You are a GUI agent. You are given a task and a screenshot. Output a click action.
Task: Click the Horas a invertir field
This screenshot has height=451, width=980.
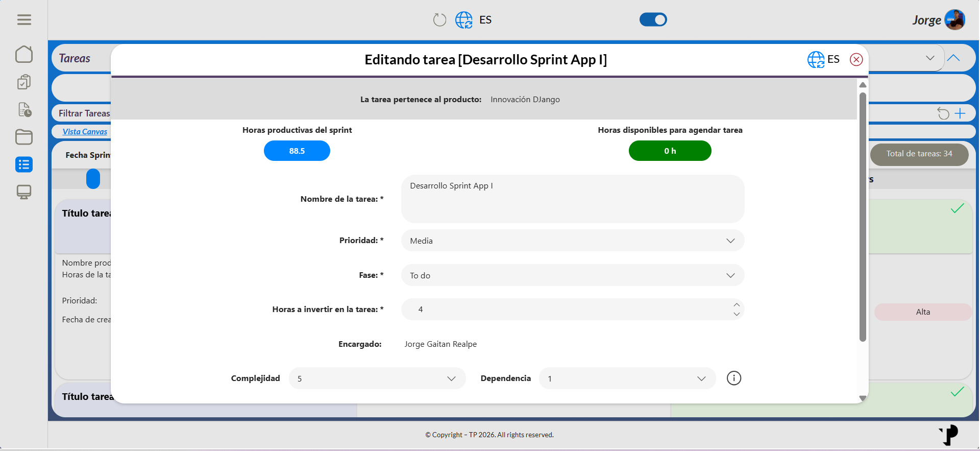573,310
